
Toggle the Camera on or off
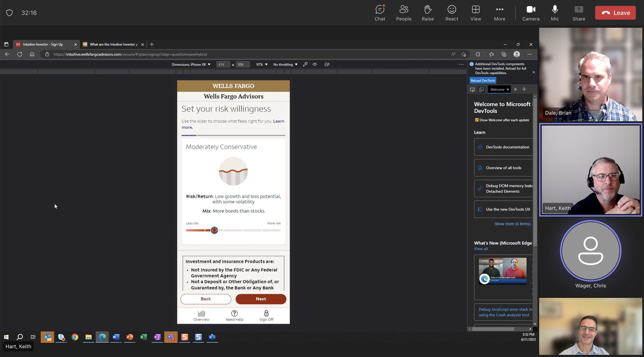coord(531,13)
